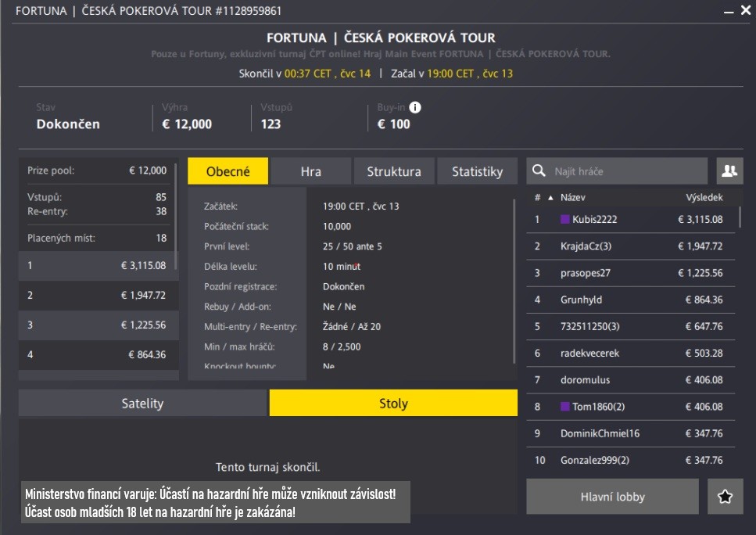Select player row Gonzalez999(2)
This screenshot has width=756, height=535.
pos(631,460)
